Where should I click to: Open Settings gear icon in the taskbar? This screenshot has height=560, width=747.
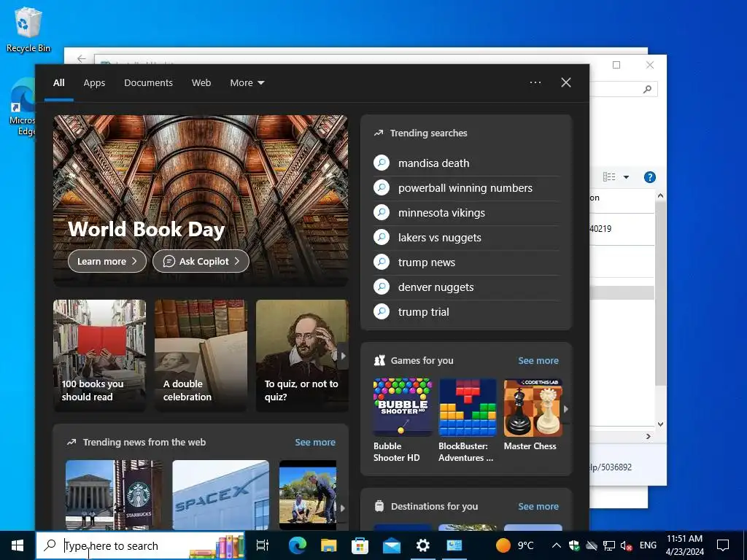423,545
